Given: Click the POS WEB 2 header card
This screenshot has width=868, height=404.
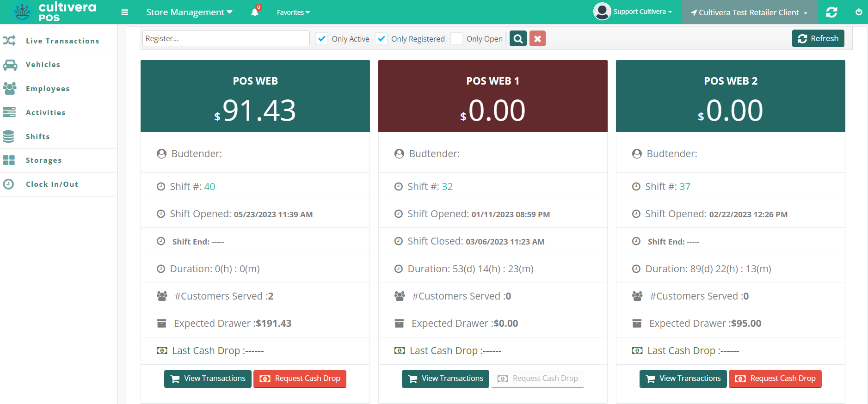Looking at the screenshot, I should 731,96.
